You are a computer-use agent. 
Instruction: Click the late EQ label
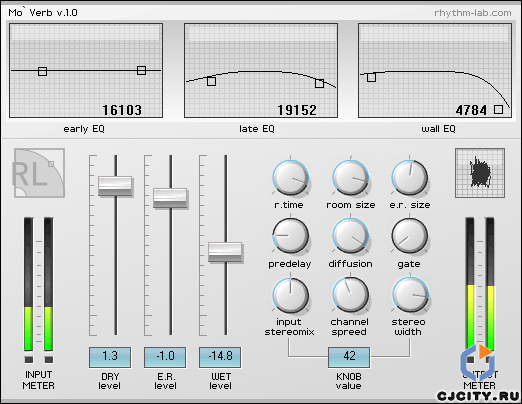click(x=257, y=129)
